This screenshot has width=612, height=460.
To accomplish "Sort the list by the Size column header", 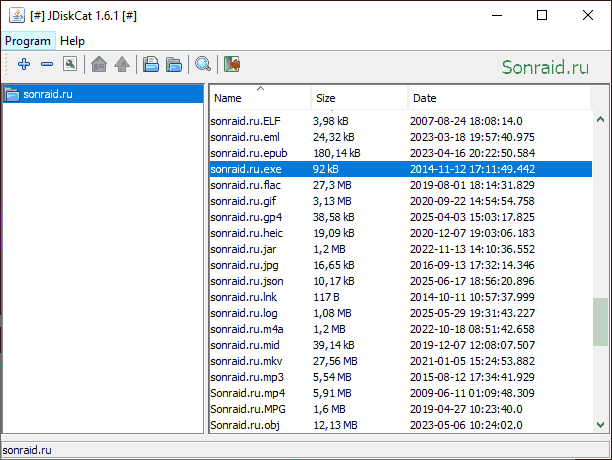I will [359, 98].
